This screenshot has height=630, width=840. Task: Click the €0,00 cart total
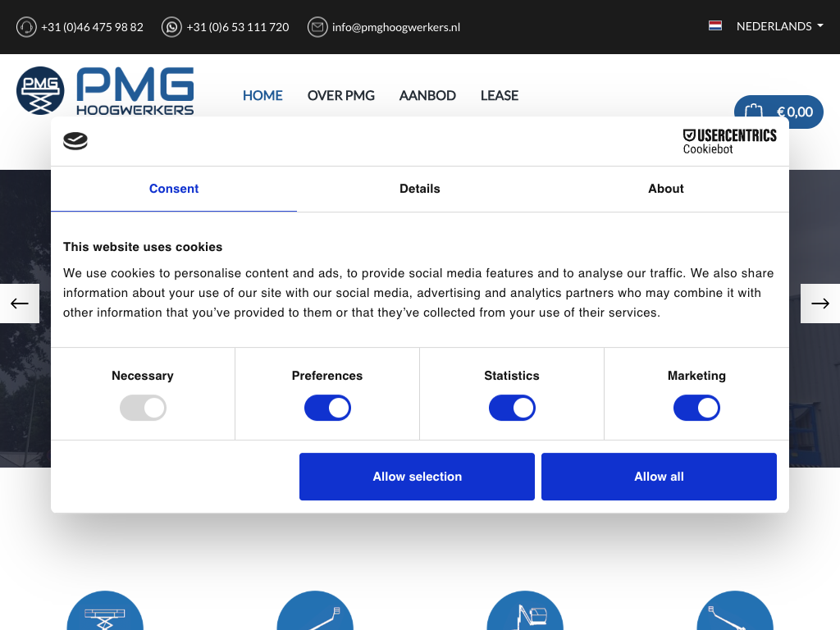point(794,112)
